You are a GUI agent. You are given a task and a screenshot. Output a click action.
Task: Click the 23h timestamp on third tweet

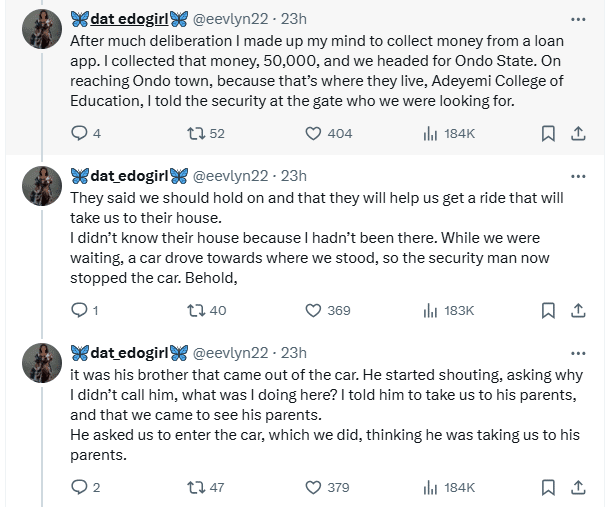point(293,353)
